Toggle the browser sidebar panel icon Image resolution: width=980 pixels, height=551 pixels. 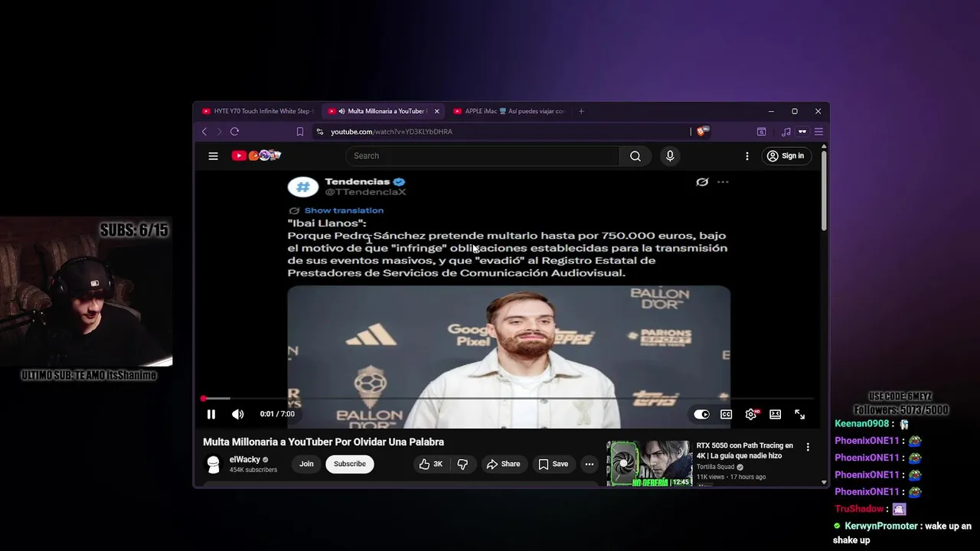click(x=761, y=132)
